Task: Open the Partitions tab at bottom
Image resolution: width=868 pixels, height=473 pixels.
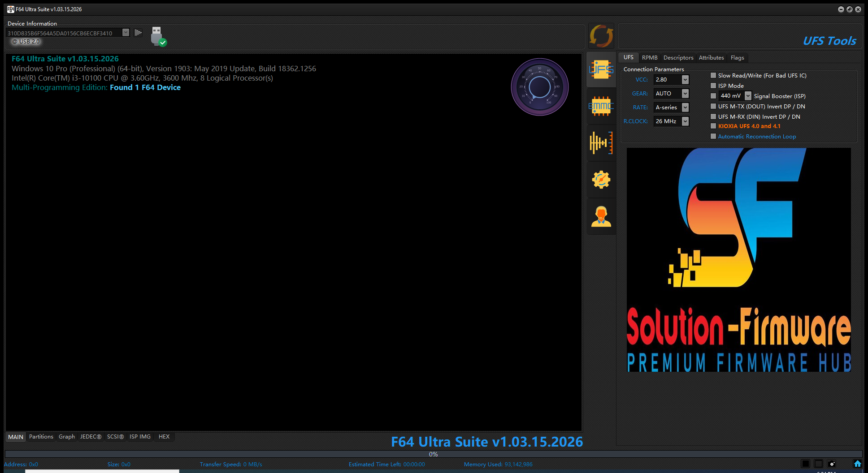Action: 41,437
